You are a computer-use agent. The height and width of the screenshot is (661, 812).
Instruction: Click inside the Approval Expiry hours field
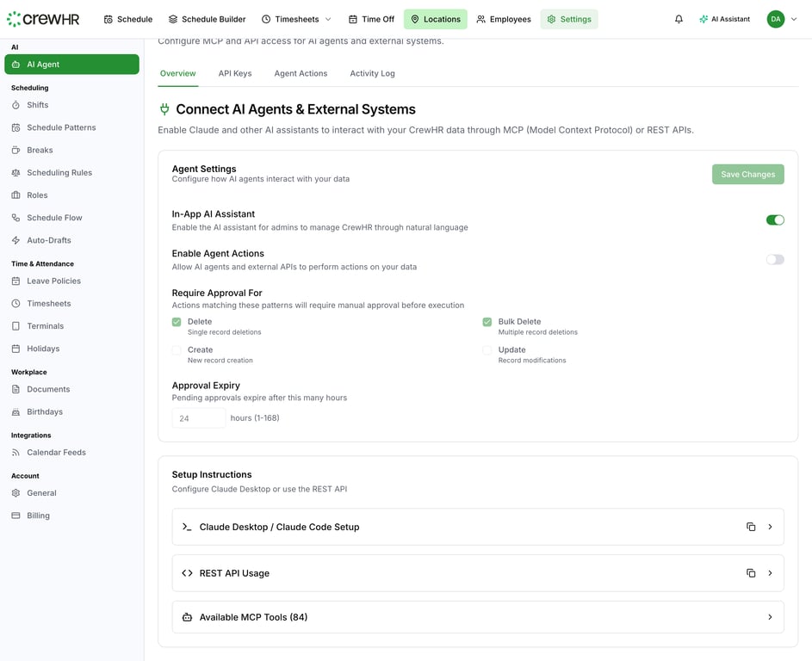click(x=199, y=417)
